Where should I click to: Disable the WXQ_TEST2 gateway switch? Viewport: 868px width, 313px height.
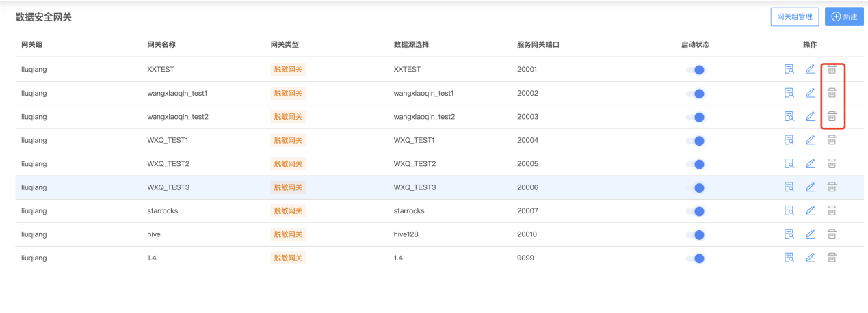[x=695, y=164]
